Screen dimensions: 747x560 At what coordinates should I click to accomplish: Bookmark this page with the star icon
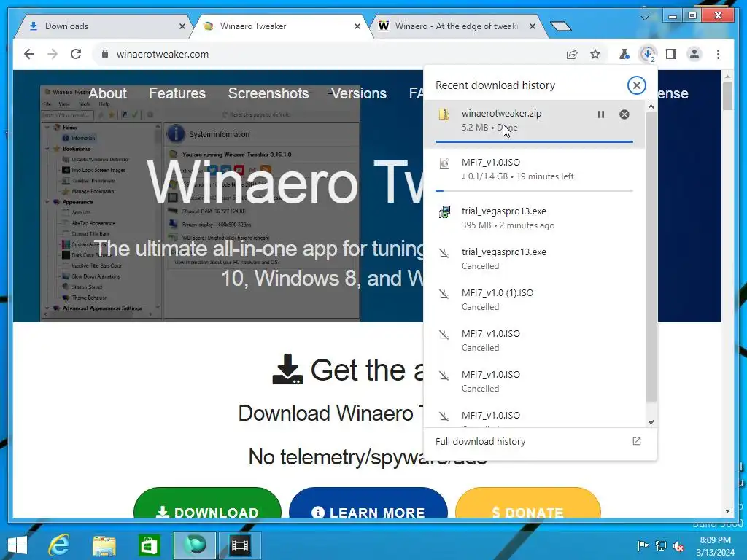click(x=595, y=54)
